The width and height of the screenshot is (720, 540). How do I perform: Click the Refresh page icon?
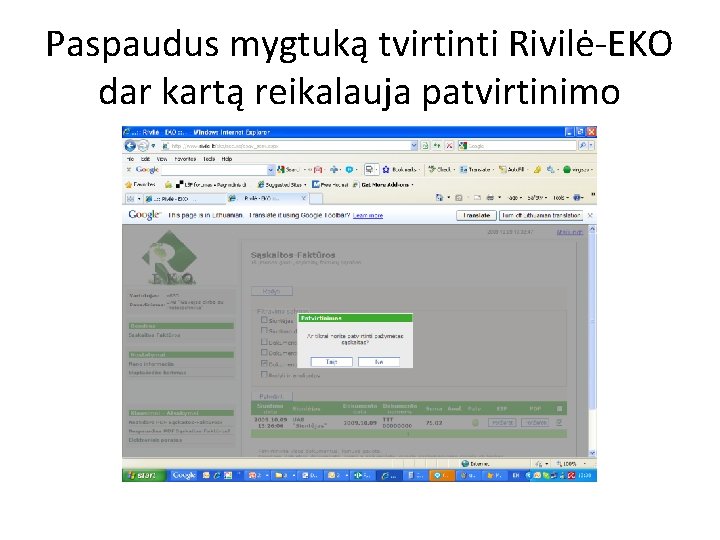pos(437,146)
